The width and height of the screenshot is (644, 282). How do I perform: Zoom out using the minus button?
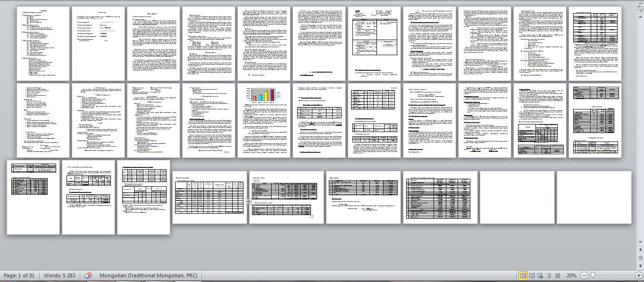tap(584, 275)
